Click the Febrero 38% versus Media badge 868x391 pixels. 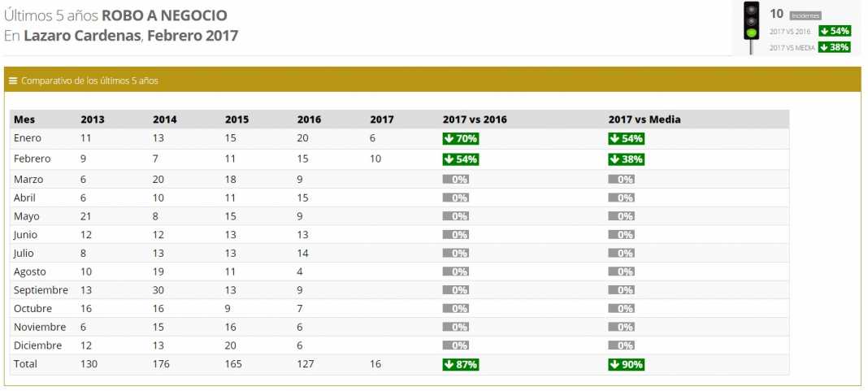pos(626,159)
